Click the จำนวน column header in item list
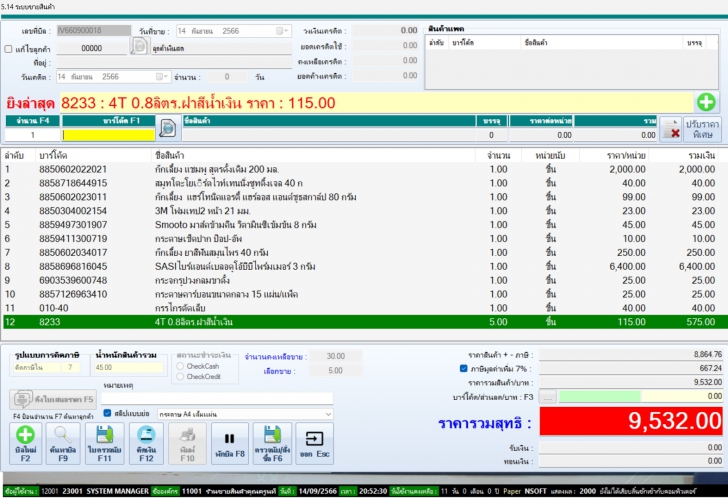728x500 pixels. click(499, 155)
